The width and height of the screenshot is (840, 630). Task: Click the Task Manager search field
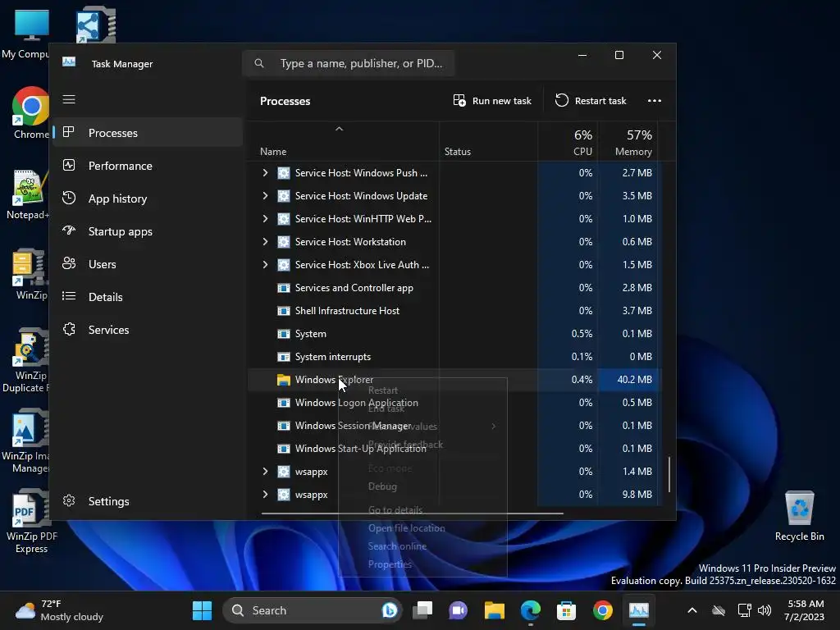click(349, 63)
